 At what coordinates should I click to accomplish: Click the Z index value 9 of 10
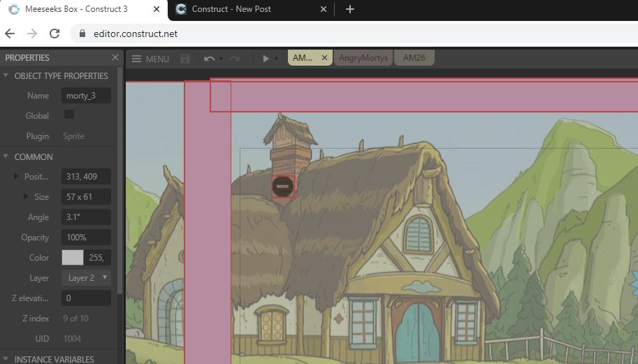pyautogui.click(x=75, y=319)
